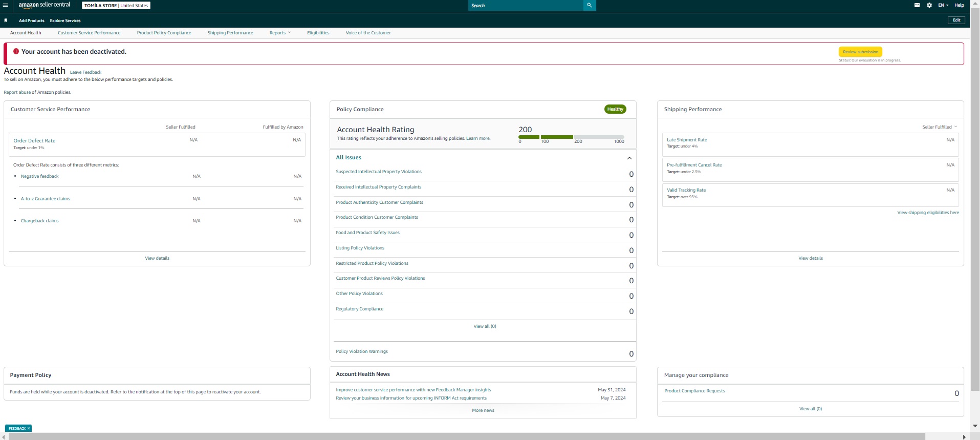Click the search magnifier button
The width and height of the screenshot is (980, 440).
coord(590,5)
